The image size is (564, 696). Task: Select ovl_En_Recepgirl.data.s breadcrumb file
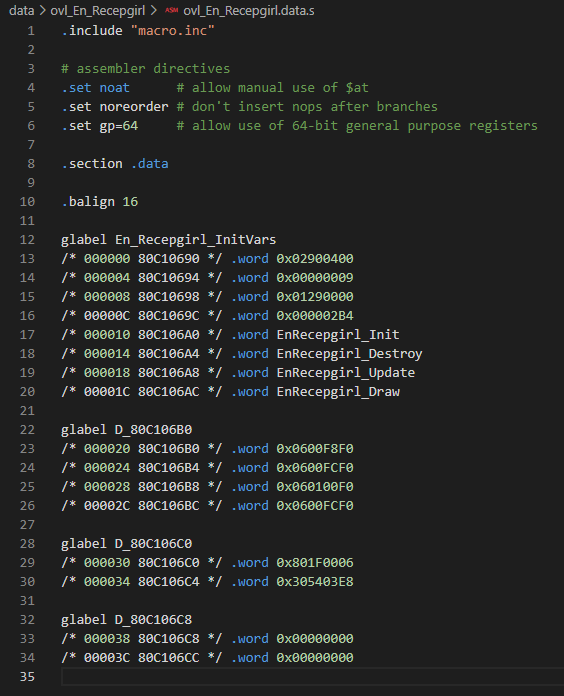249,11
